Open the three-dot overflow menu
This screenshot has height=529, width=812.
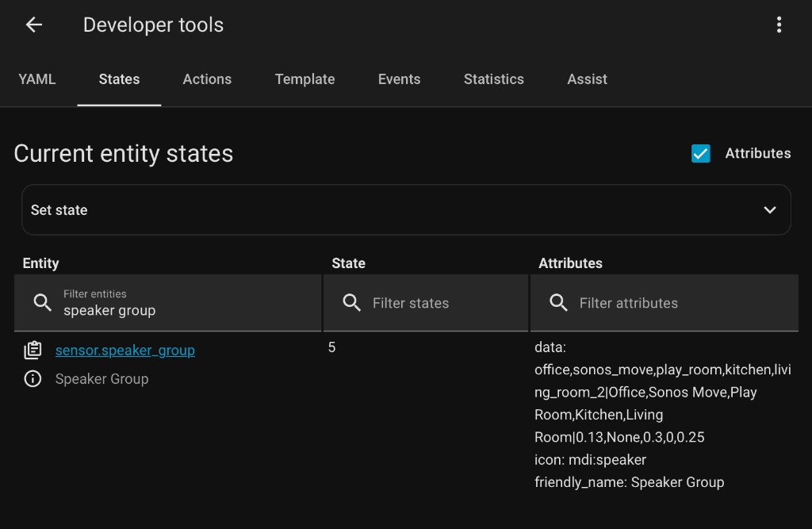tap(779, 25)
